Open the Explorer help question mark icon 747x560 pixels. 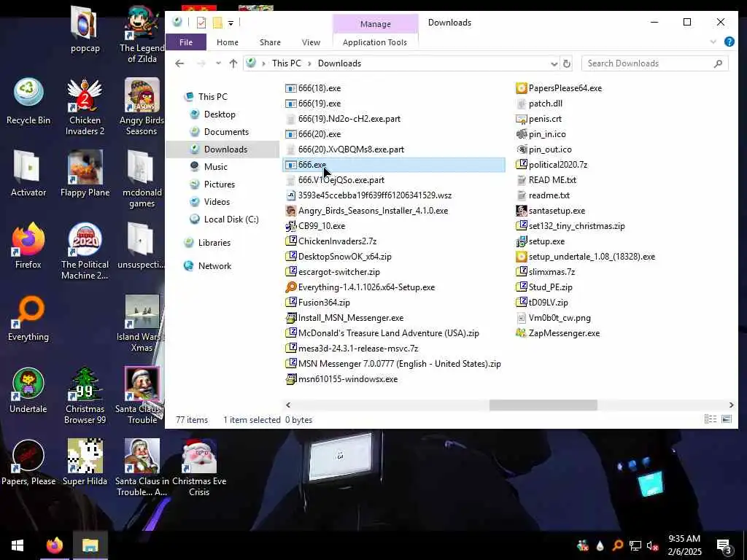[x=729, y=42]
